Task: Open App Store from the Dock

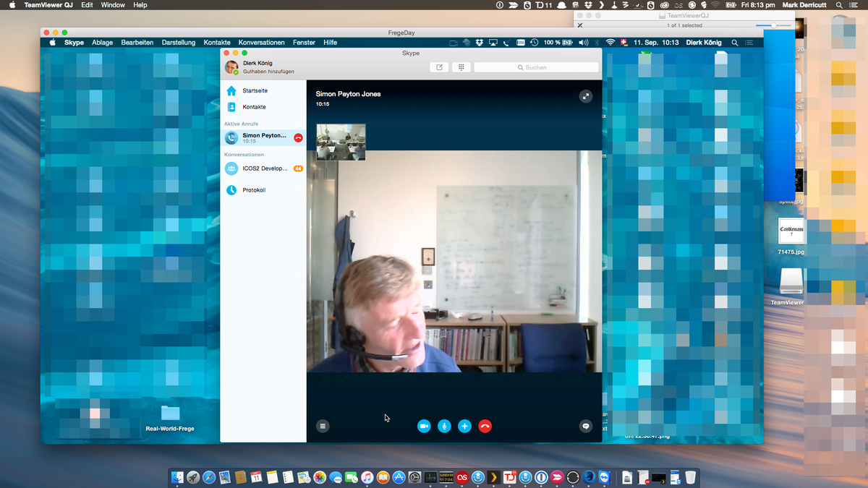Action: 399,477
